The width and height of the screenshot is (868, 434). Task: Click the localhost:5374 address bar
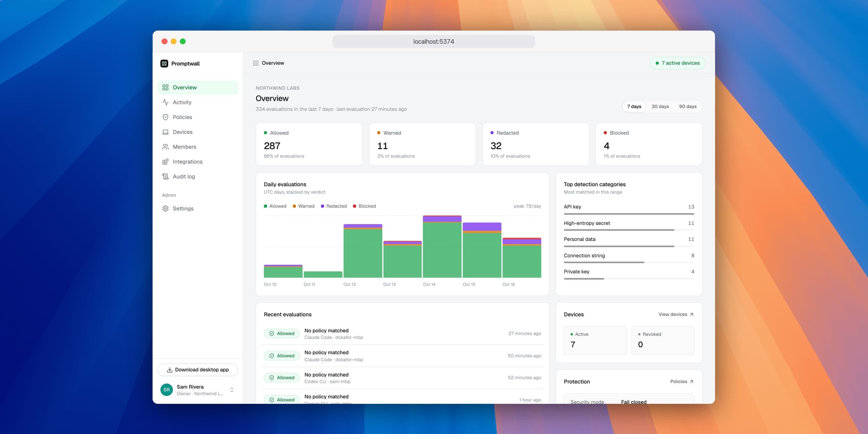tap(434, 41)
